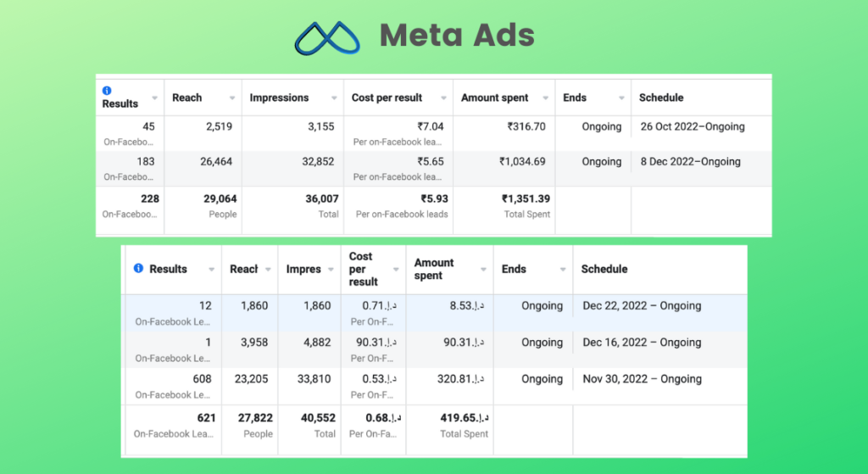Click the reach value 3,958
This screenshot has width=868, height=474.
254,343
